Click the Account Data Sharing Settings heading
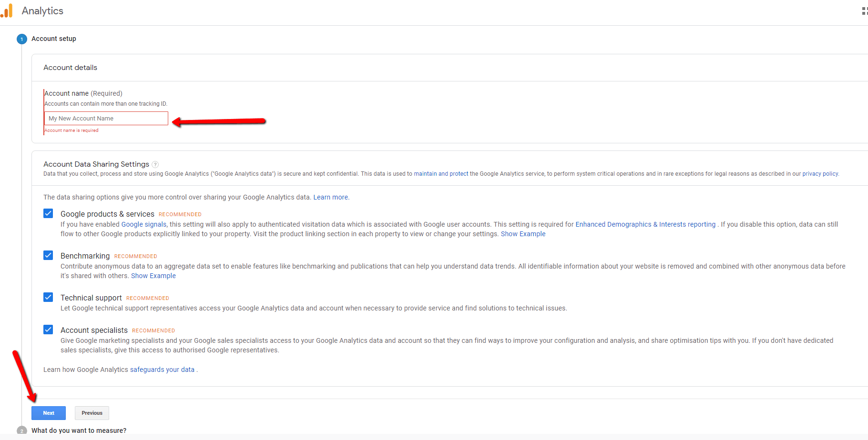Screen dimensions: 868x440 96,164
